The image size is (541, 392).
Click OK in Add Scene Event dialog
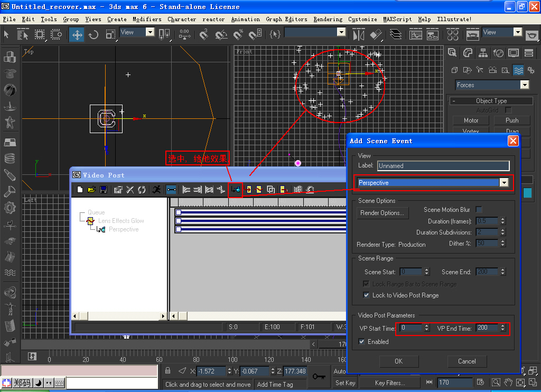tap(399, 361)
